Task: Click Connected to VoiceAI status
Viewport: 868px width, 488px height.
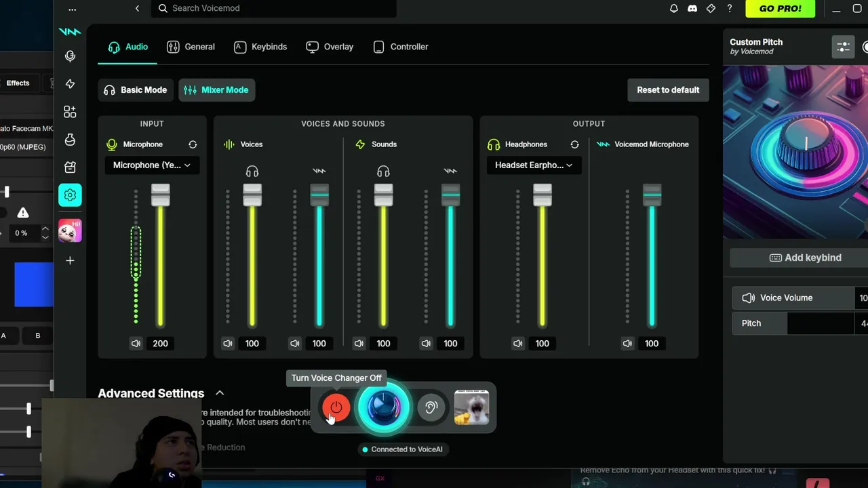Action: 403,449
